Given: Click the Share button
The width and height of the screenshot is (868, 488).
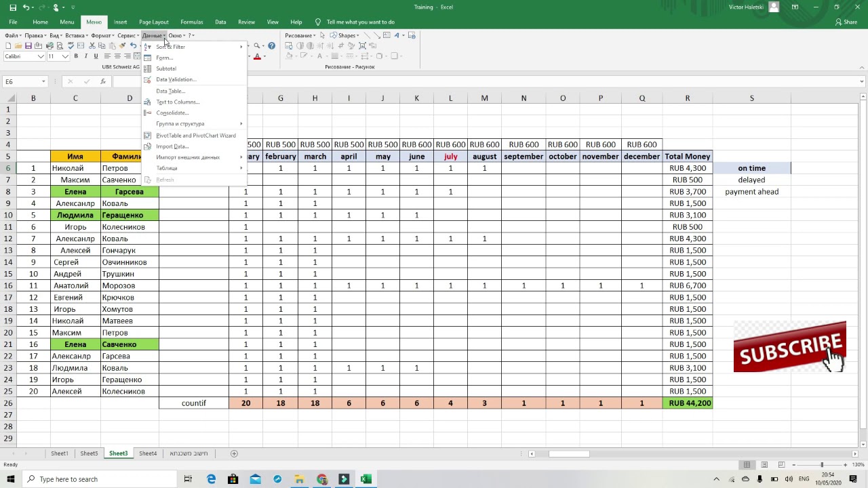Looking at the screenshot, I should tap(846, 22).
